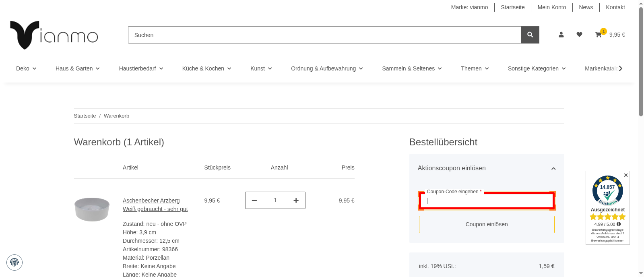Screen dimensions: 644x277
Task: Click the search magnifier button
Action: [530, 35]
